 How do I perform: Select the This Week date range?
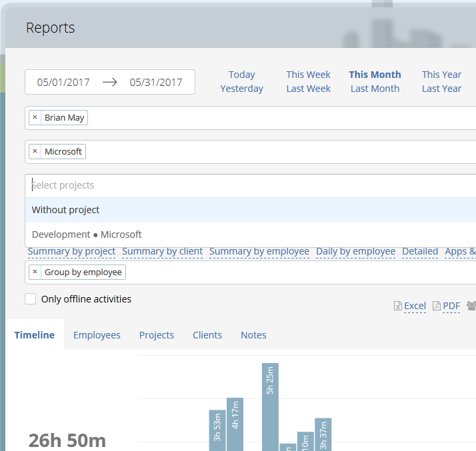pyautogui.click(x=309, y=75)
